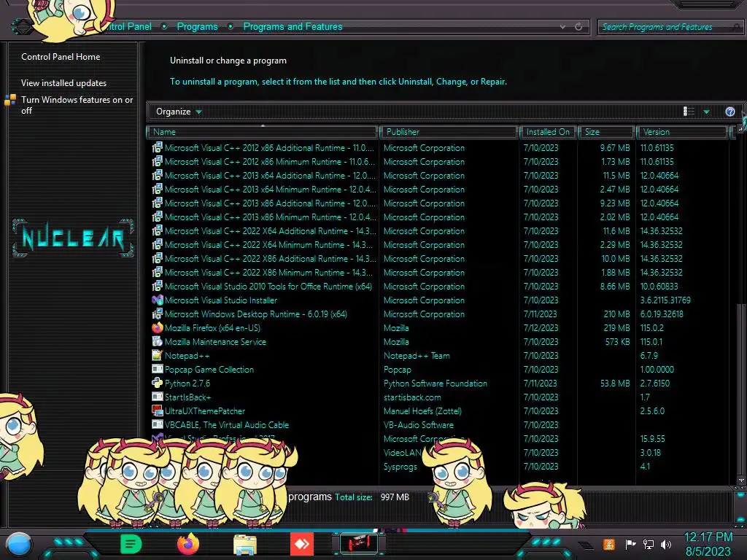Click the Microsoft Windows Desktop Runtime icon
This screenshot has height=560, width=747.
pos(158,314)
